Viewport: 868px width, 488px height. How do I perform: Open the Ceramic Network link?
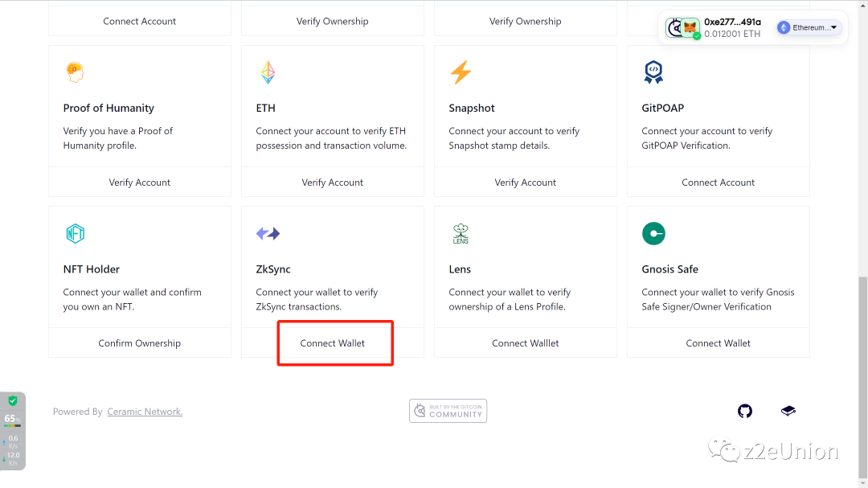tap(145, 412)
